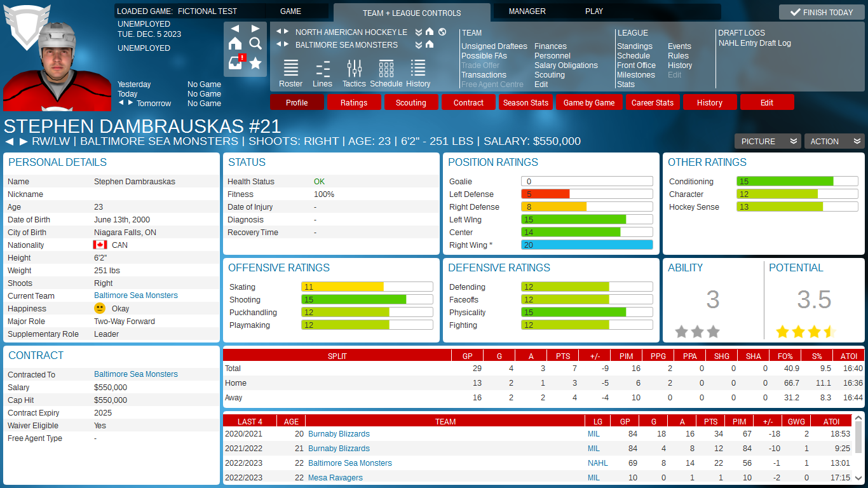
Task: Expand the ACTION dropdown
Action: pos(834,141)
